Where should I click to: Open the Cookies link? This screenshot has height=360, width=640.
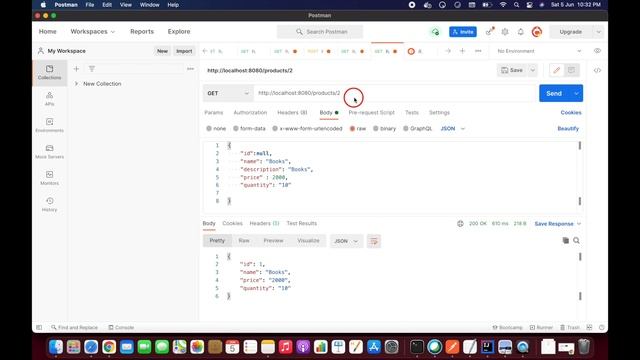(x=571, y=113)
